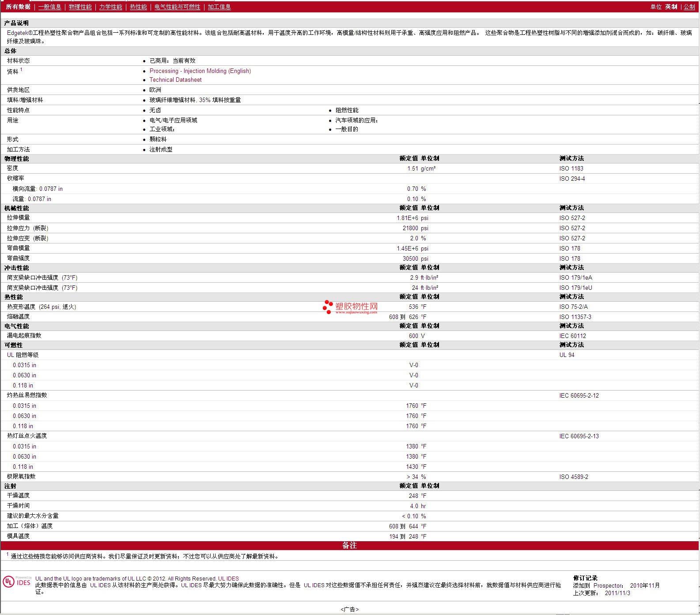Open the 所有数据 tab
Viewport: 700px width, 615px height.
coord(18,7)
